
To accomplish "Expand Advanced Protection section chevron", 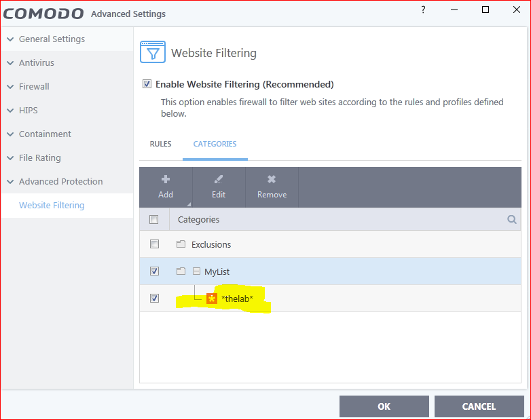I will pyautogui.click(x=10, y=181).
